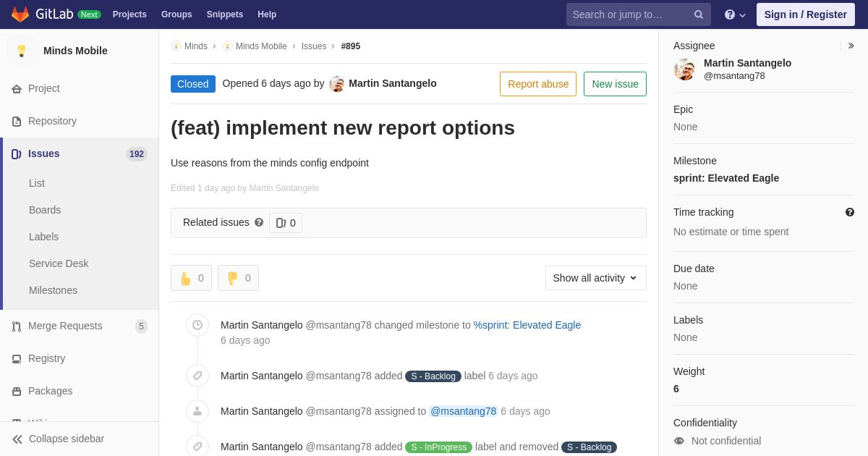Select Labels under Issues sidebar
The height and width of the screenshot is (456, 868).
click(x=43, y=237)
